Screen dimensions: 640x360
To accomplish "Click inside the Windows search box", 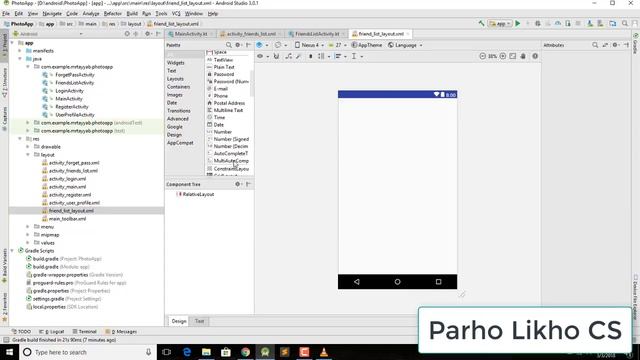I will coord(88,352).
